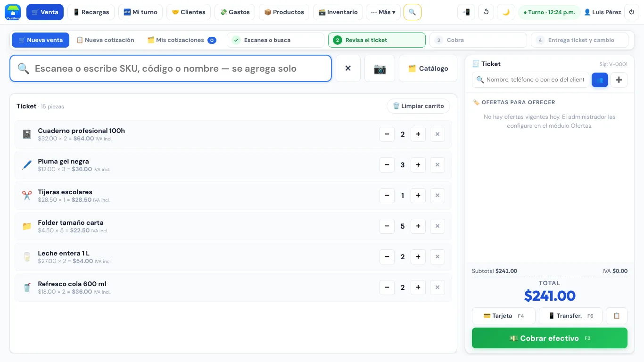This screenshot has width=644, height=362.
Task: Add a new customer with plus icon
Action: click(619, 80)
